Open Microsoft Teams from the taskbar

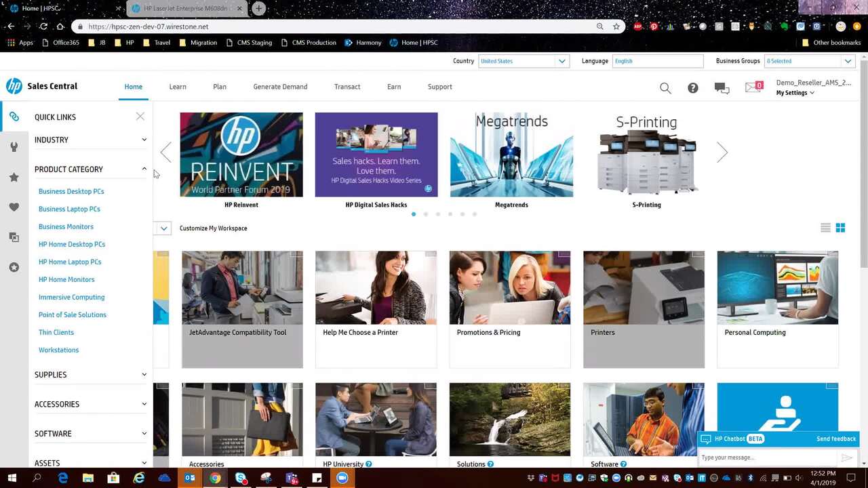(292, 478)
